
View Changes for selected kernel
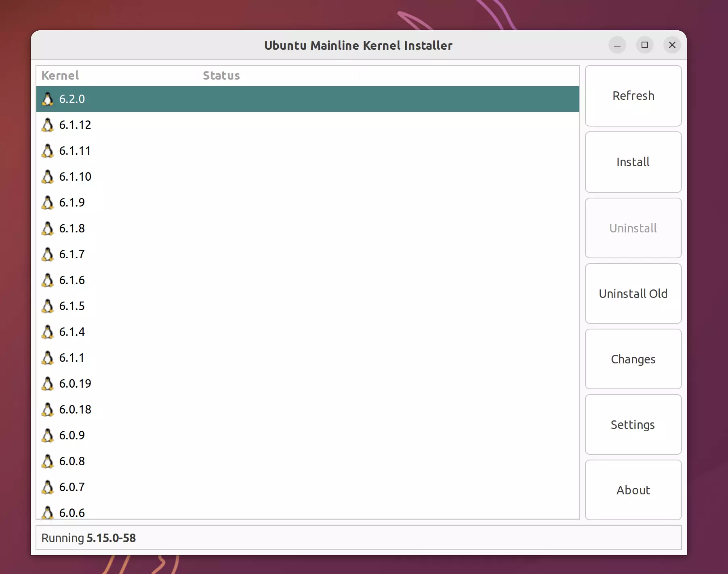pyautogui.click(x=633, y=359)
